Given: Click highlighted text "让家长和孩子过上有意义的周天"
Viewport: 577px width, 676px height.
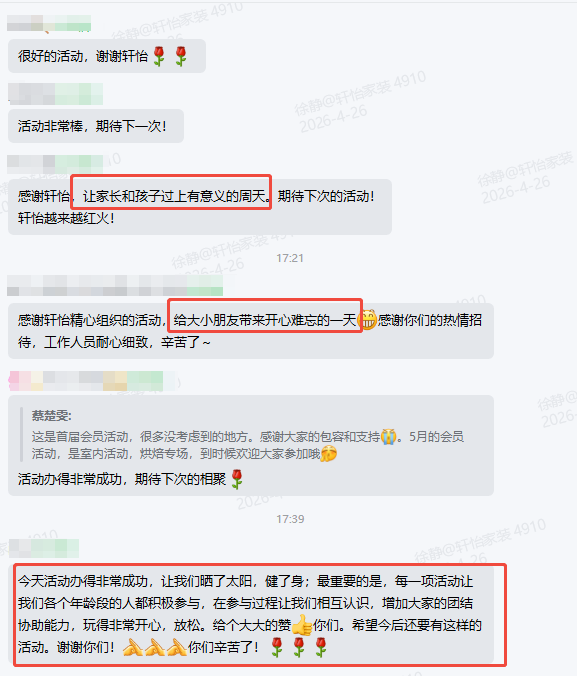Looking at the screenshot, I should click(174, 197).
